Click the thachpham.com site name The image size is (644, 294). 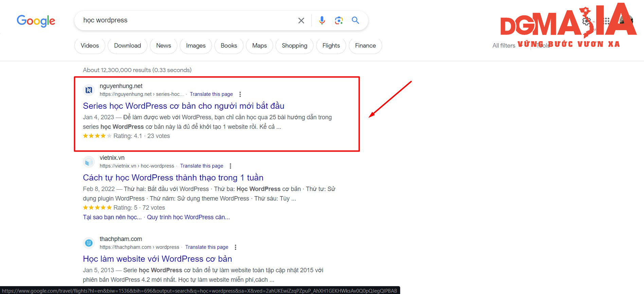pos(121,239)
